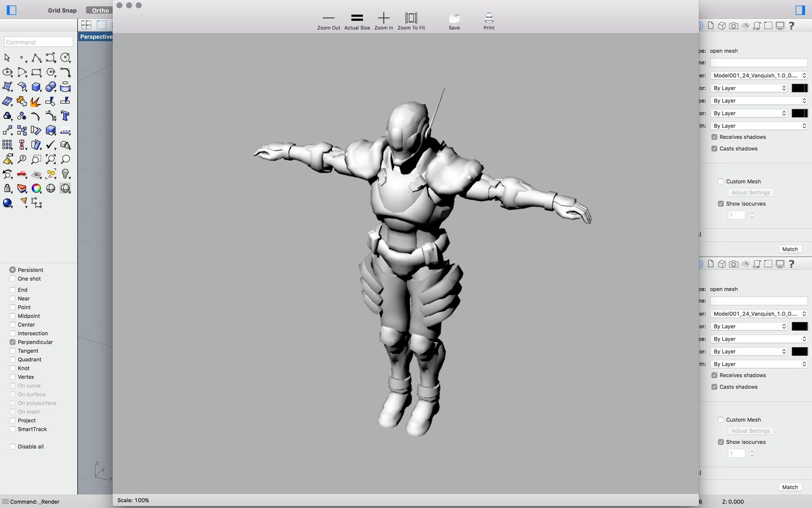Viewport: 812px width, 508px height.
Task: Enable the Midpoint object snap
Action: point(13,316)
